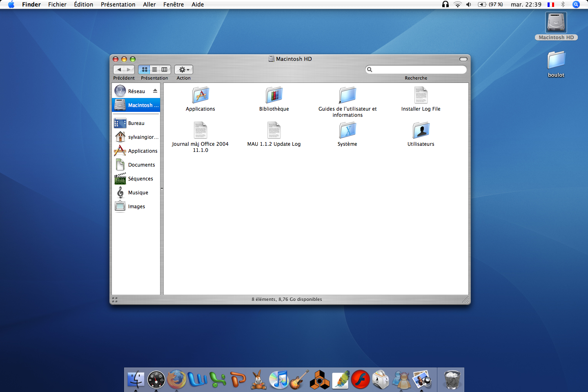
Task: Launch Flash from the Dock
Action: pyautogui.click(x=361, y=380)
